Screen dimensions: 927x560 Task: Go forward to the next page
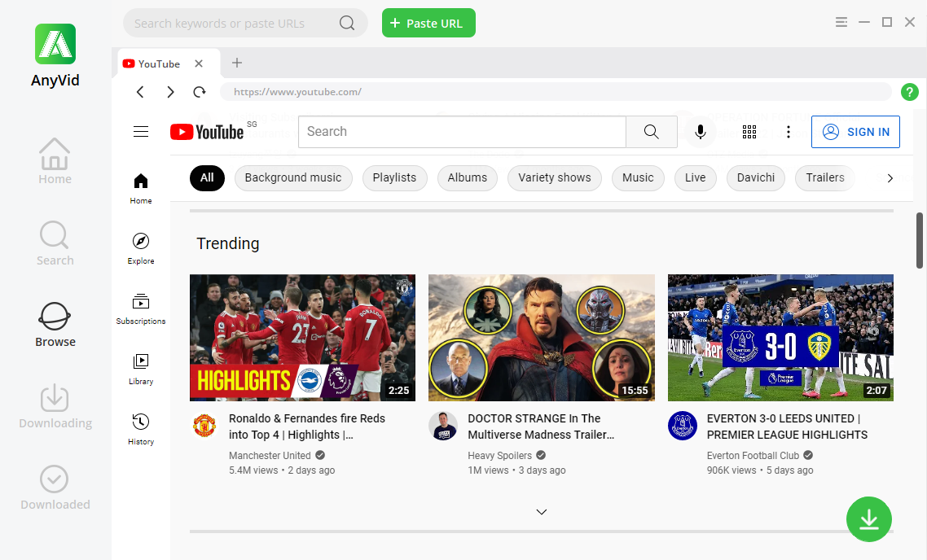pos(170,91)
